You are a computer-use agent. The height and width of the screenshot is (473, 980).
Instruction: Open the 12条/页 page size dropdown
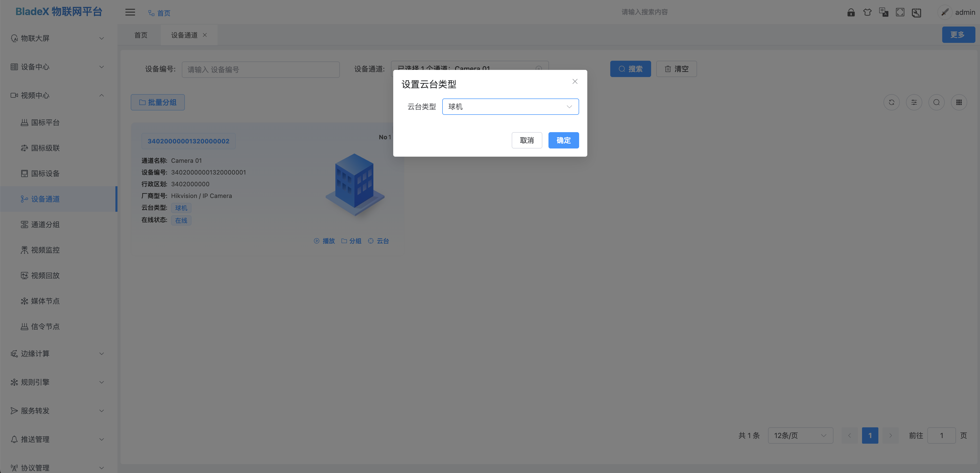[x=800, y=435]
